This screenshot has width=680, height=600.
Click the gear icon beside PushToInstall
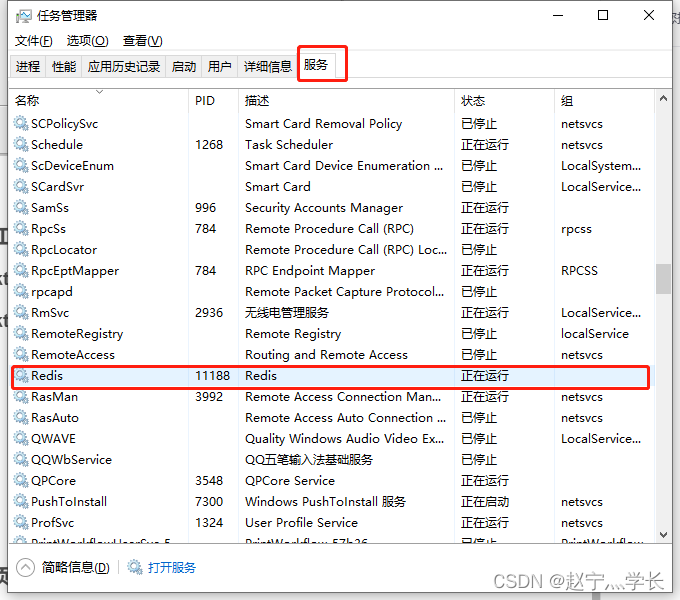tap(21, 502)
